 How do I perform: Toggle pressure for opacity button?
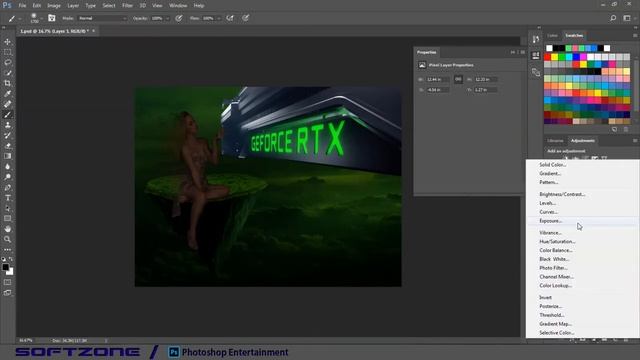[178, 18]
